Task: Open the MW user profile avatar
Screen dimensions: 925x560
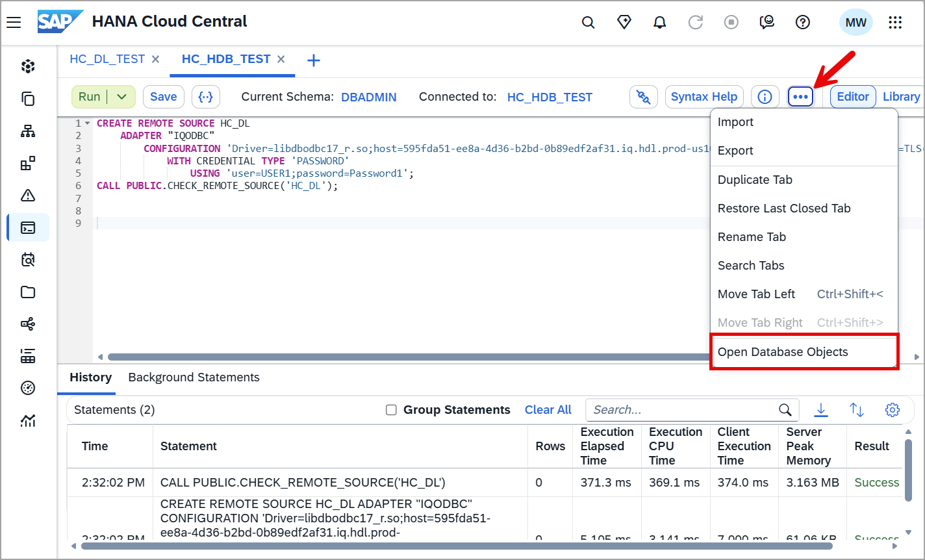Action: tap(855, 23)
